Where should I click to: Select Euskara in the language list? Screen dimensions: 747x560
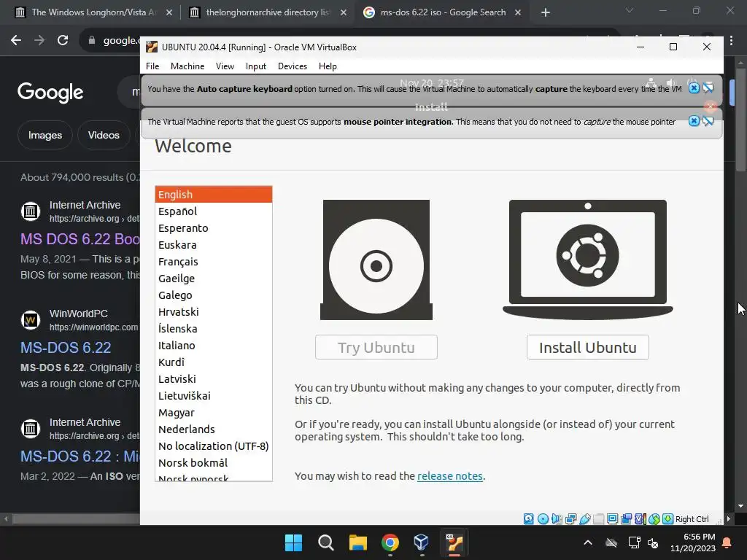pos(214,244)
